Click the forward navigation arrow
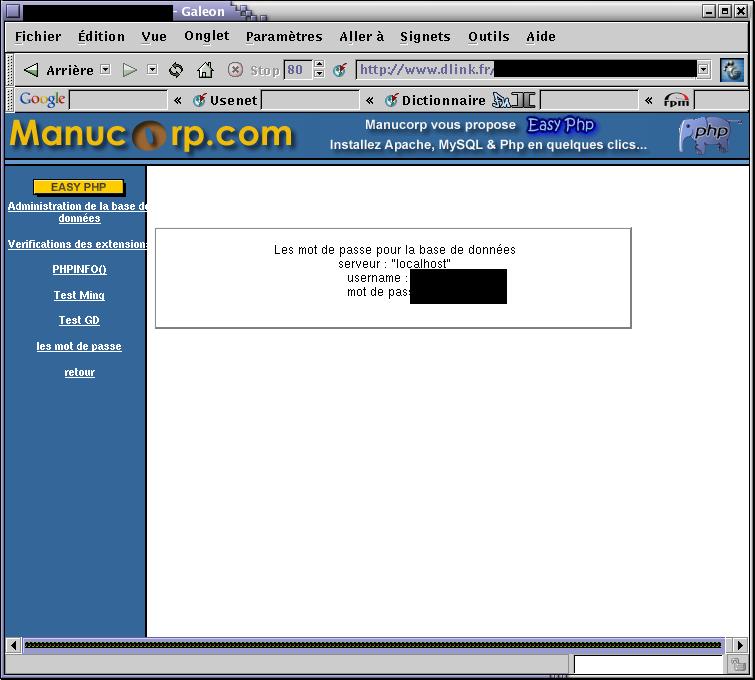Screen dimensions: 755x680 pos(129,70)
